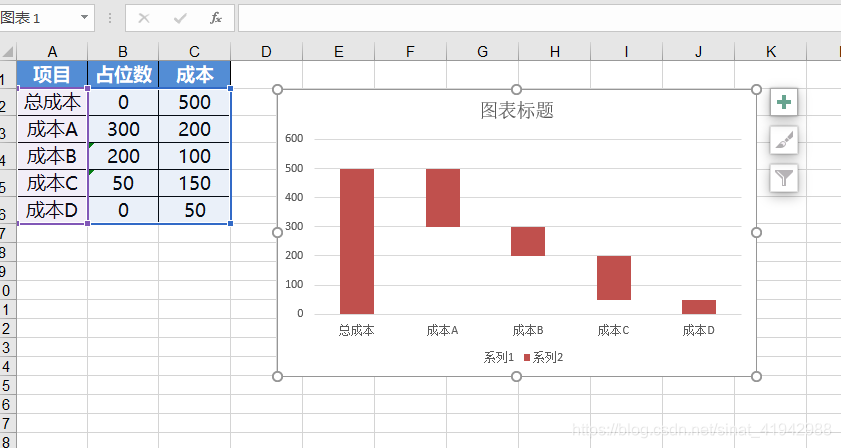Screen dimensions: 841x448
Task: Select column A header
Action: tap(52, 52)
